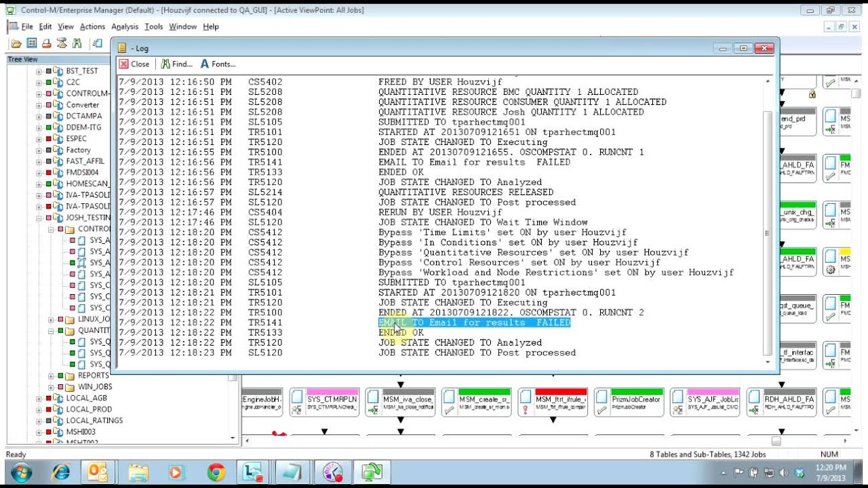
Task: Open the Window menu
Action: (x=183, y=26)
